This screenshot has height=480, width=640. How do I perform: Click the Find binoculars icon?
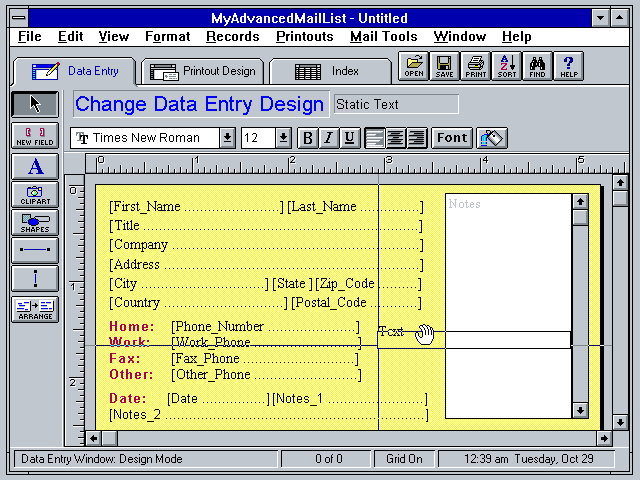point(537,66)
